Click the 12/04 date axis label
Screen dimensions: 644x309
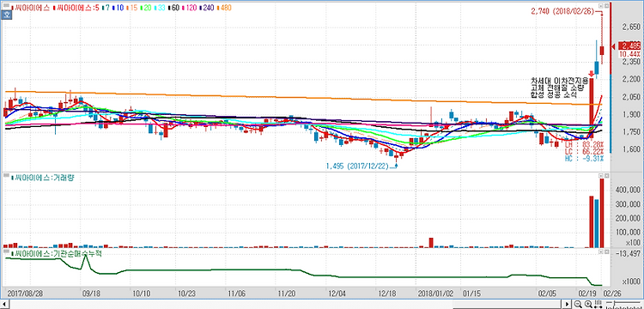tap(337, 294)
